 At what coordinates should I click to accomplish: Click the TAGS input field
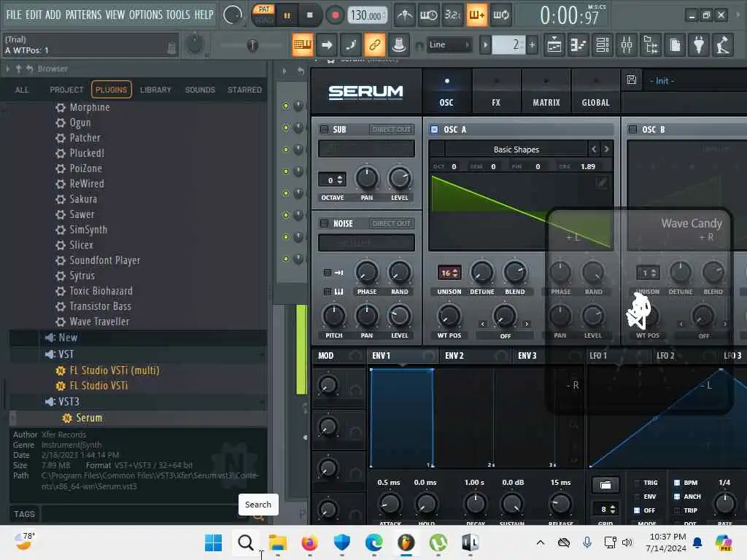tap(141, 514)
